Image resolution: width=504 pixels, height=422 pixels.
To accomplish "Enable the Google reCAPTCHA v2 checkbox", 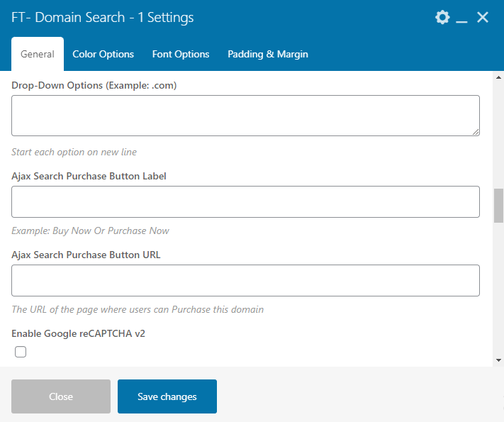I will 21,352.
